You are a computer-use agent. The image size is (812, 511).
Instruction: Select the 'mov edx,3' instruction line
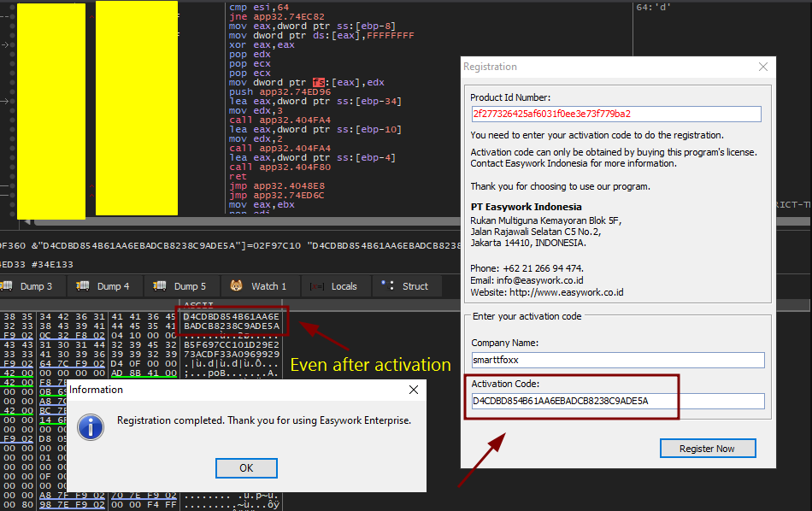(256, 111)
